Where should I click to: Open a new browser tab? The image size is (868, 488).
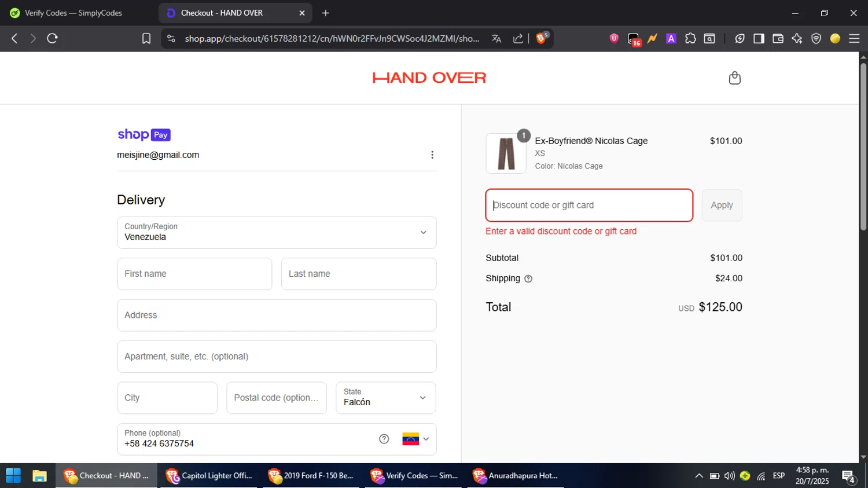(326, 13)
